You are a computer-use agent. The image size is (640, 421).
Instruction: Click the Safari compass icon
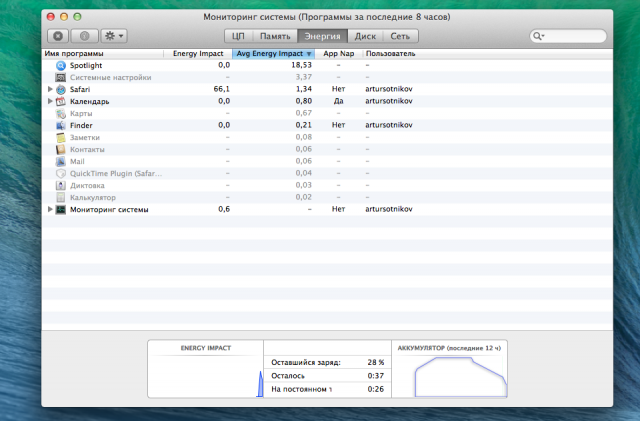click(x=61, y=89)
